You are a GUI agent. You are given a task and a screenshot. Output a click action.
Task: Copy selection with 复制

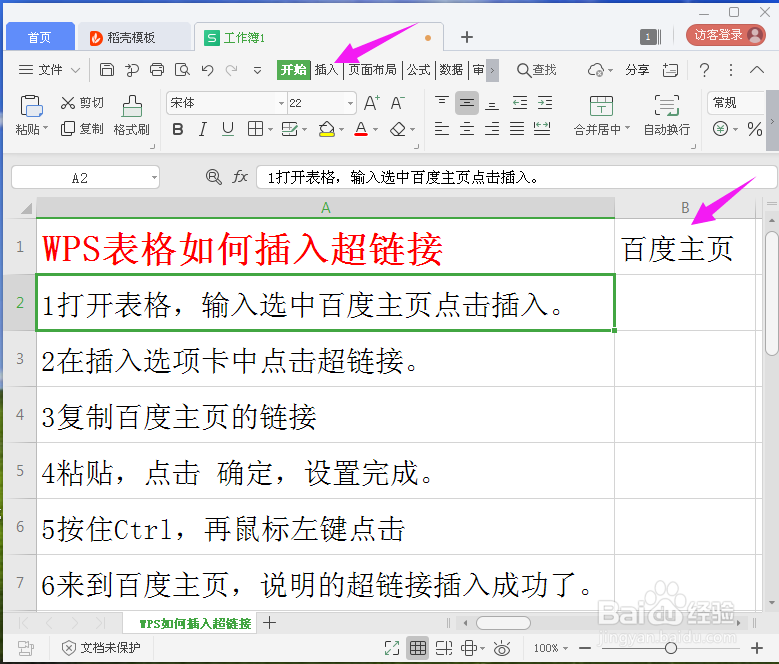(x=82, y=129)
